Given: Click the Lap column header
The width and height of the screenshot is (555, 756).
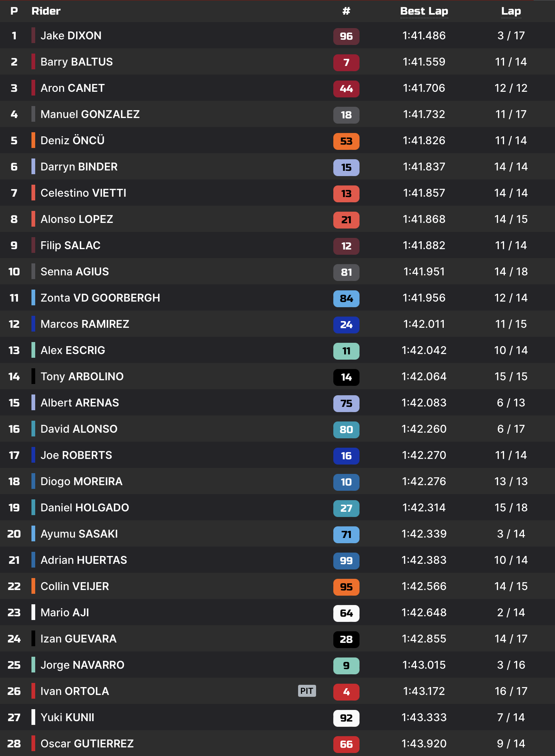Looking at the screenshot, I should pyautogui.click(x=511, y=11).
